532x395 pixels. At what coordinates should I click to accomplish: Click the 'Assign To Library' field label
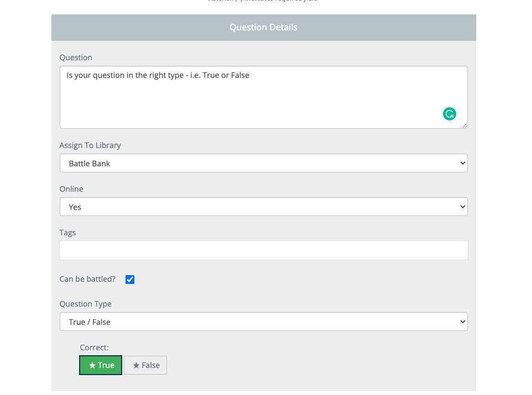pyautogui.click(x=90, y=145)
